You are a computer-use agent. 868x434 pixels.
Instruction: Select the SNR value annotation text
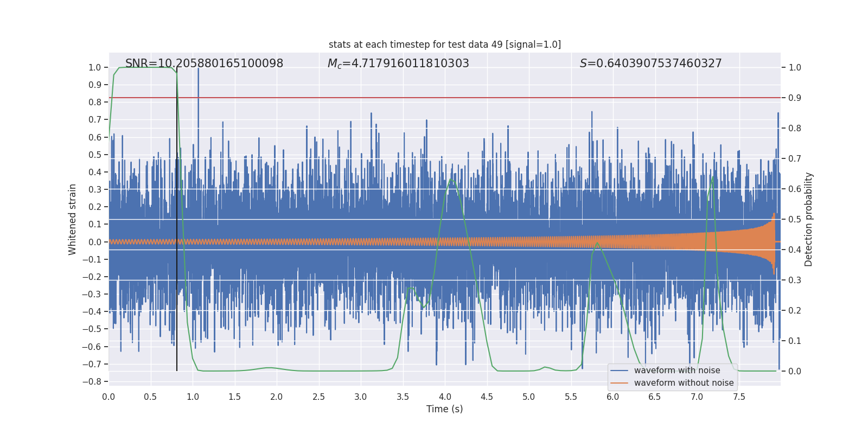pyautogui.click(x=204, y=63)
